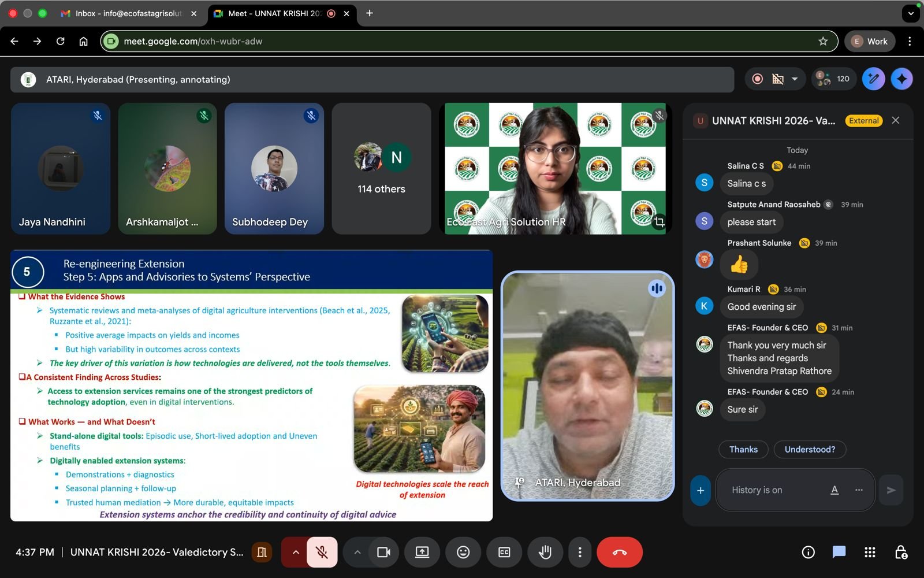Close the Inbox browser tab
This screenshot has width=924, height=578.
click(x=193, y=13)
